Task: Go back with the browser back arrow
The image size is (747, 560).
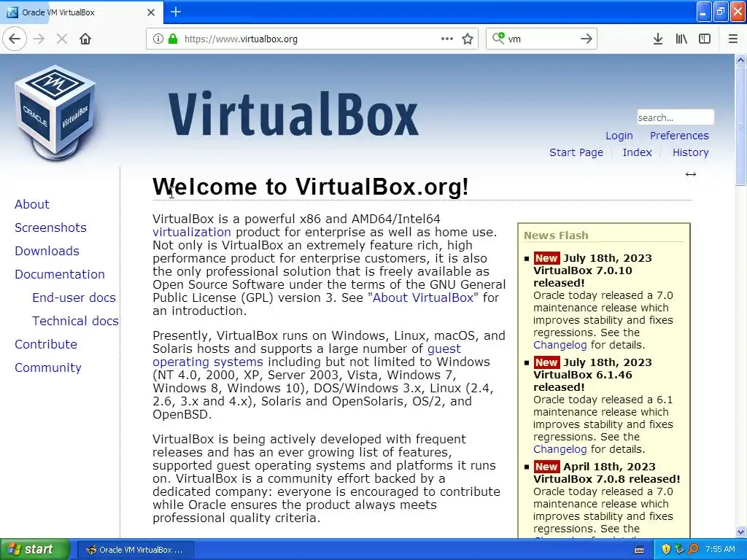Action: click(x=15, y=39)
